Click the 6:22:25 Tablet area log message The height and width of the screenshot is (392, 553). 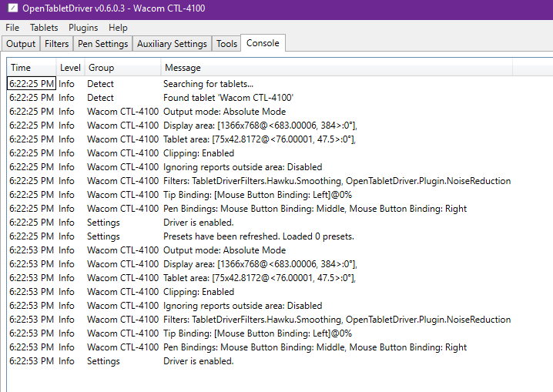pyautogui.click(x=260, y=139)
